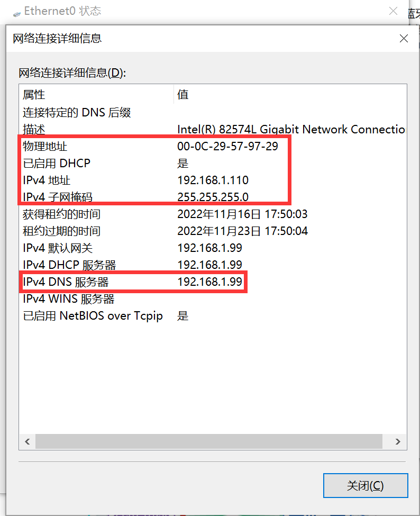Select the IPv4 默认网关 row
Screen dimensions: 420x516
click(x=58, y=248)
